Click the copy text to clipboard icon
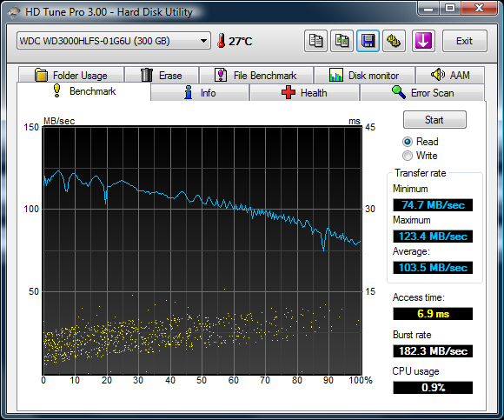504x420 pixels. tap(315, 41)
